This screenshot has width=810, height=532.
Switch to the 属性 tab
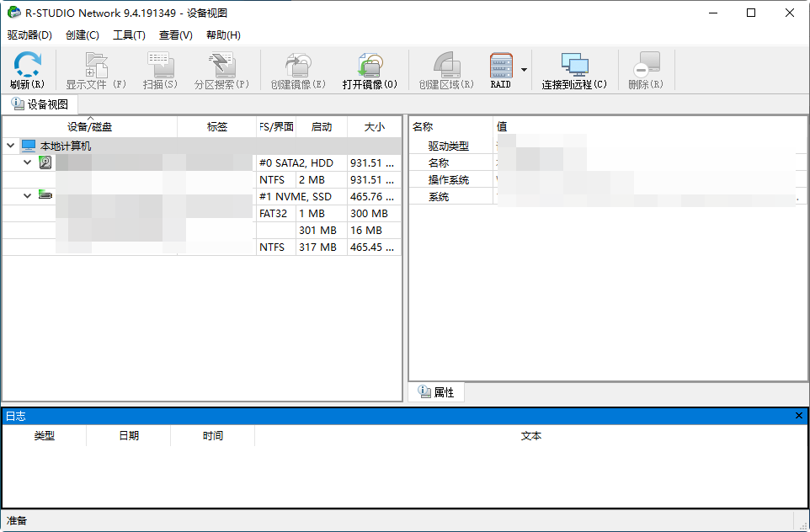coord(436,391)
